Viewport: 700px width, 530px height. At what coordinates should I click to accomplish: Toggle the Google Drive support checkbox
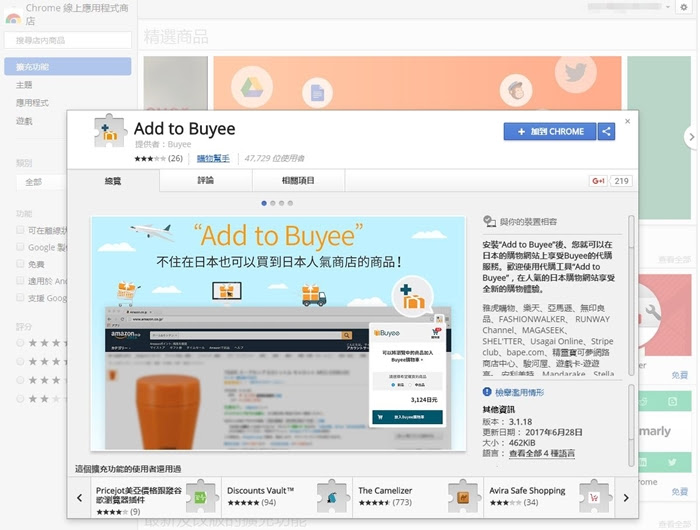click(20, 297)
